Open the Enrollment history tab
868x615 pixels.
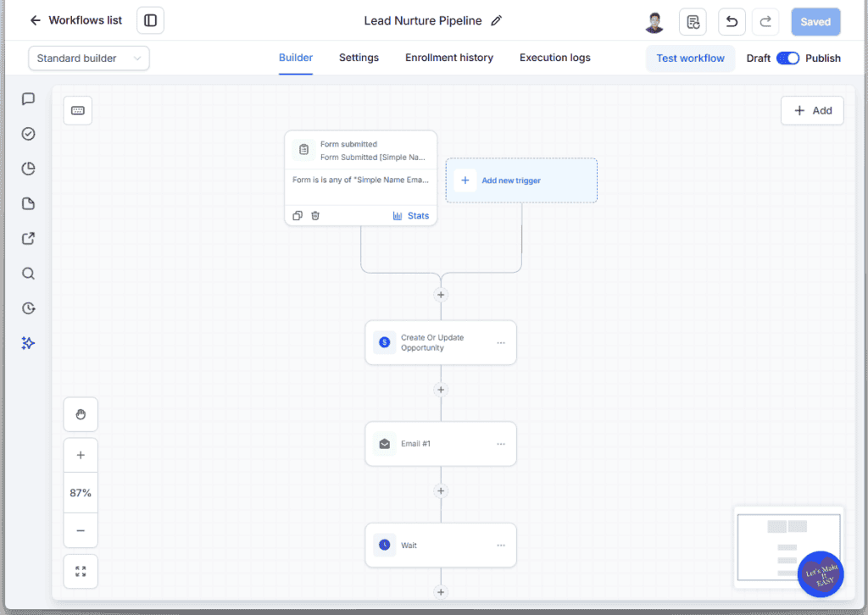point(449,58)
